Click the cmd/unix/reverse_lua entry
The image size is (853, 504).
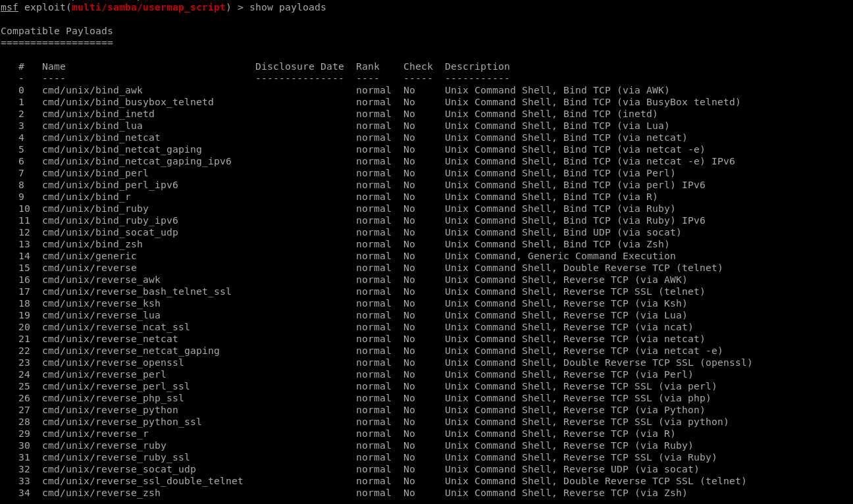101,315
